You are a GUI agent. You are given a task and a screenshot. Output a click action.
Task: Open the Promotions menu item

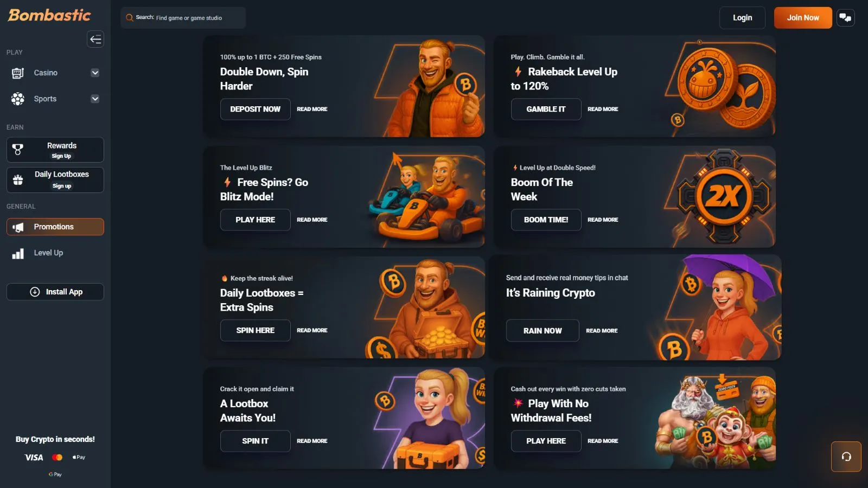55,227
